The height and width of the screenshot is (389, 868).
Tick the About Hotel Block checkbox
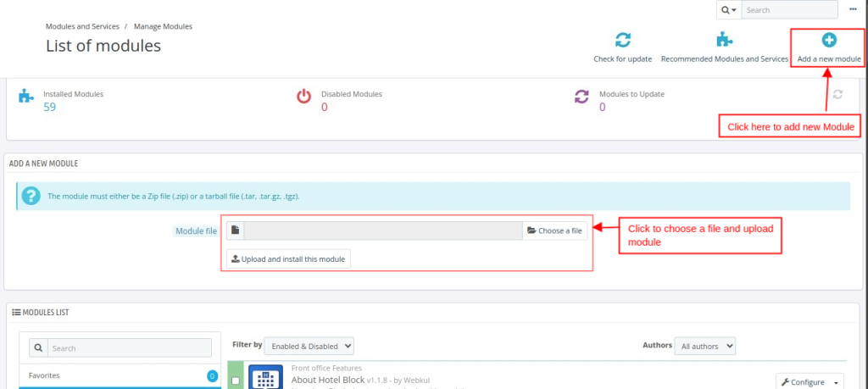click(x=236, y=381)
